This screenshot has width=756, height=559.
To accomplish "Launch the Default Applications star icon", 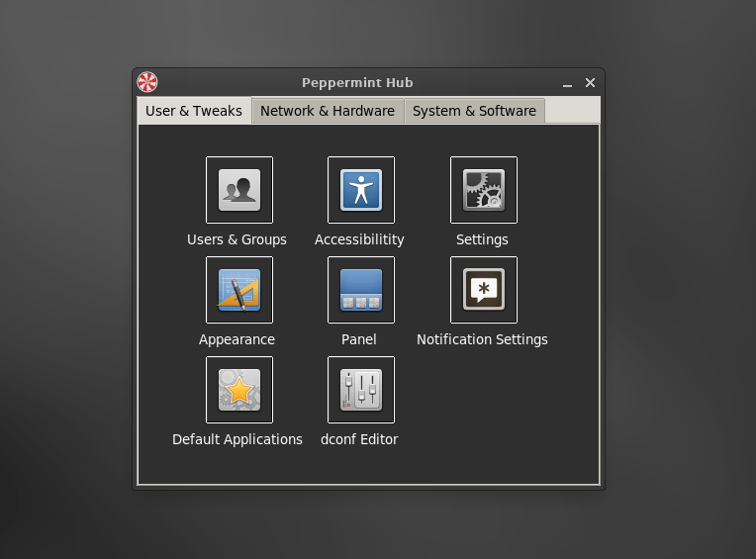I will point(239,390).
